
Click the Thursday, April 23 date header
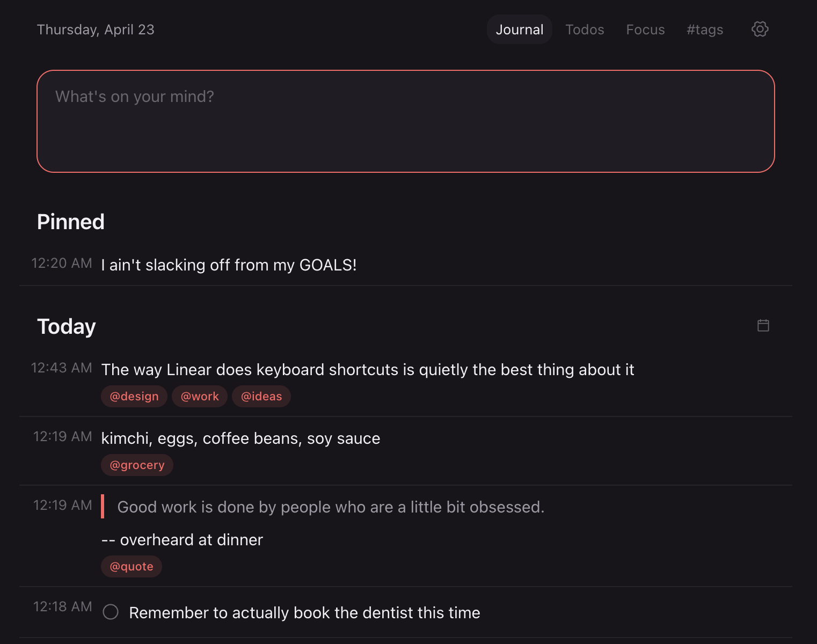[x=96, y=30]
